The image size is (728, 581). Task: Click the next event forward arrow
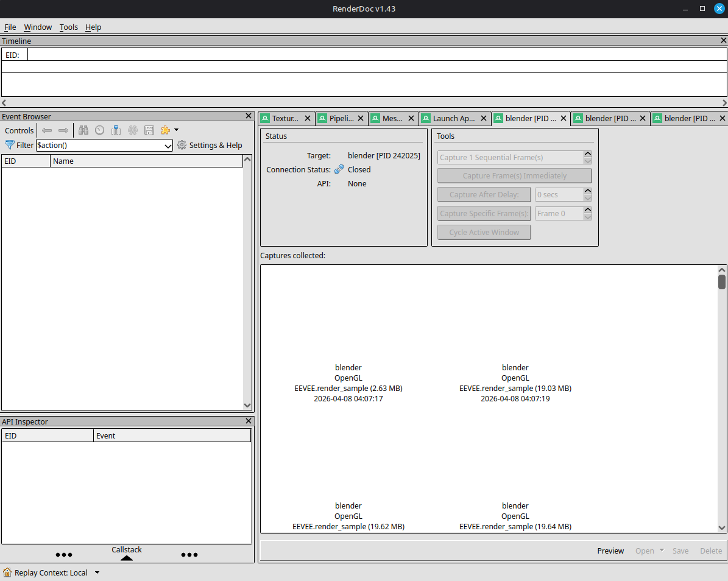[63, 130]
